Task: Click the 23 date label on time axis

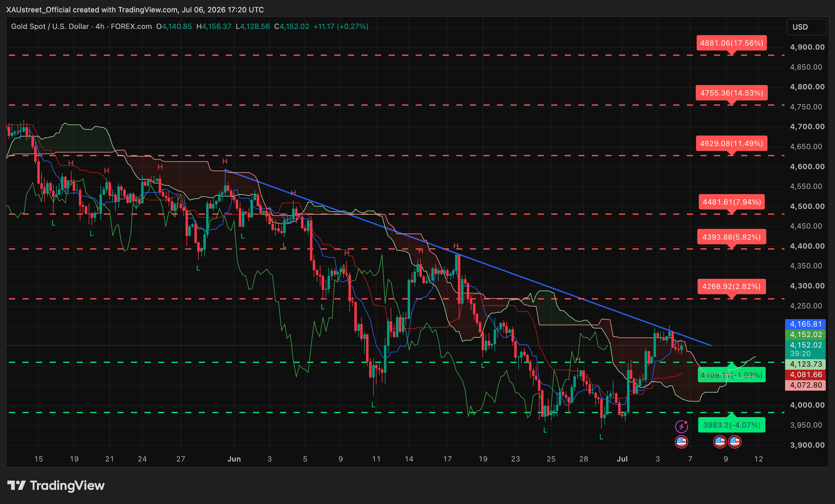Action: 515,459
